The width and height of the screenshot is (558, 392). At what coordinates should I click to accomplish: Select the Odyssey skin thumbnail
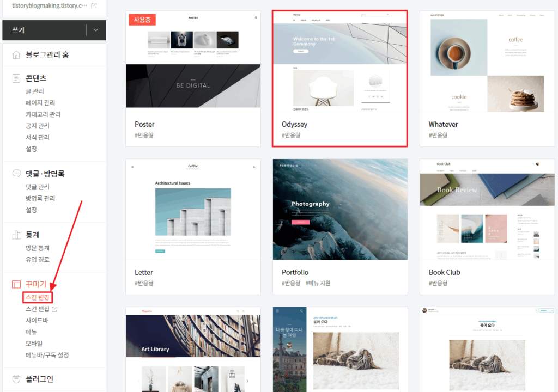click(340, 61)
